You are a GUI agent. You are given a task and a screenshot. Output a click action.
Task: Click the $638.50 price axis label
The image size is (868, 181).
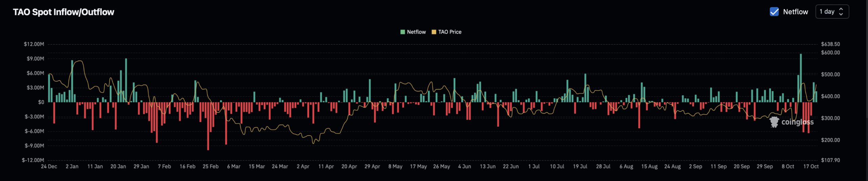pyautogui.click(x=830, y=44)
